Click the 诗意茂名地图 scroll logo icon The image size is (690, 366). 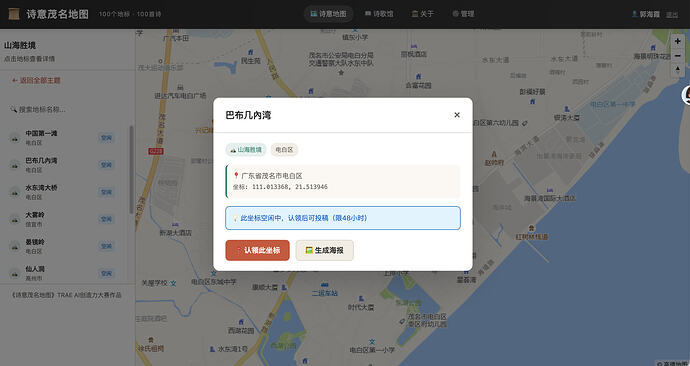14,14
